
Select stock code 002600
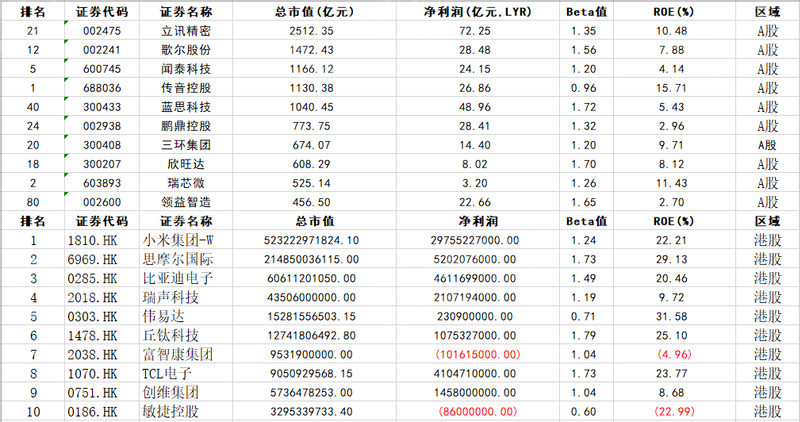tap(102, 202)
